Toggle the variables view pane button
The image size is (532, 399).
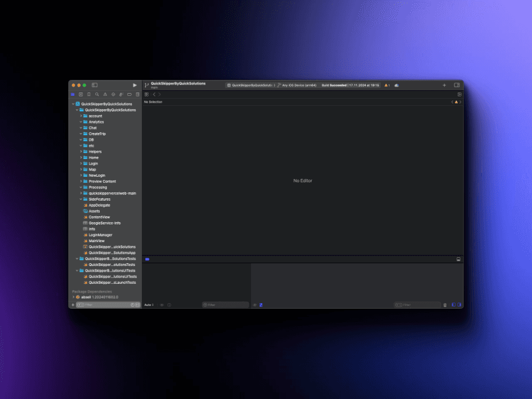coord(454,305)
